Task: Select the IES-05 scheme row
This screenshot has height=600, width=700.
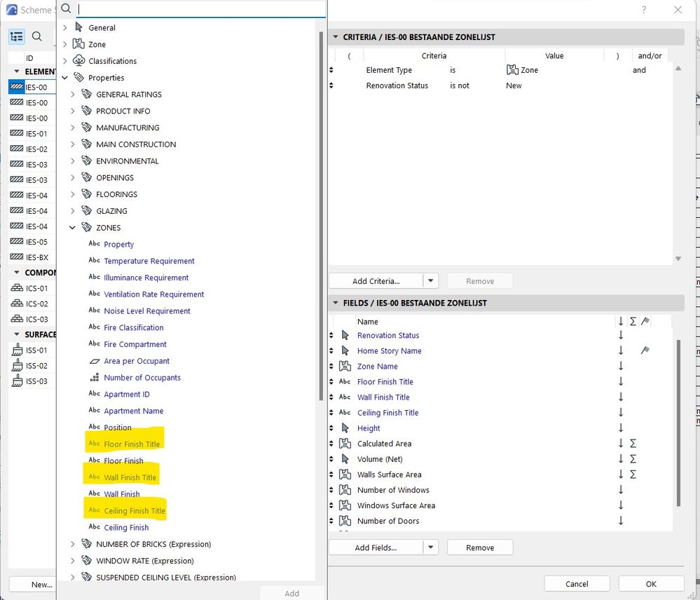Action: pyautogui.click(x=32, y=242)
